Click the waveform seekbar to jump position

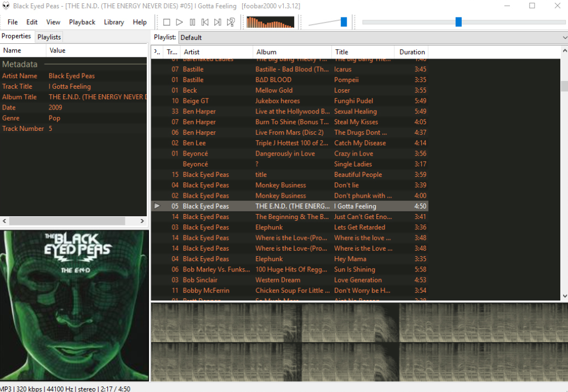pyautogui.click(x=359, y=342)
